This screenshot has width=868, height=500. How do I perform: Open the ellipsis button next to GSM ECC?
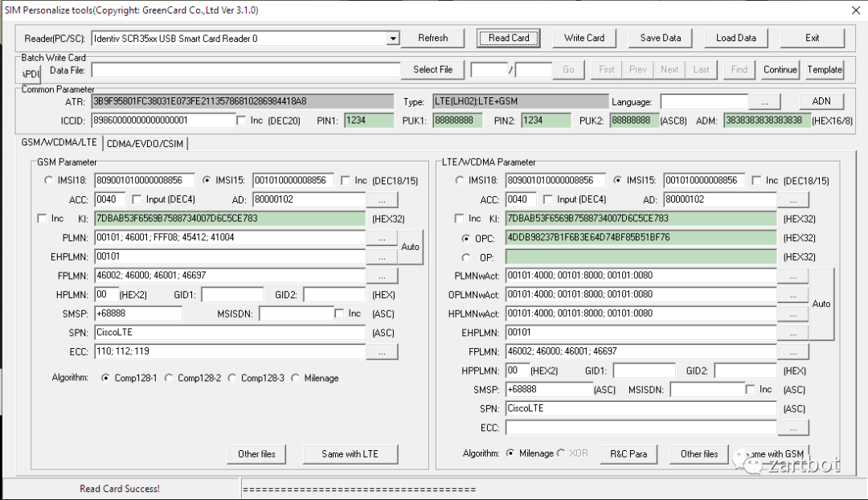382,351
